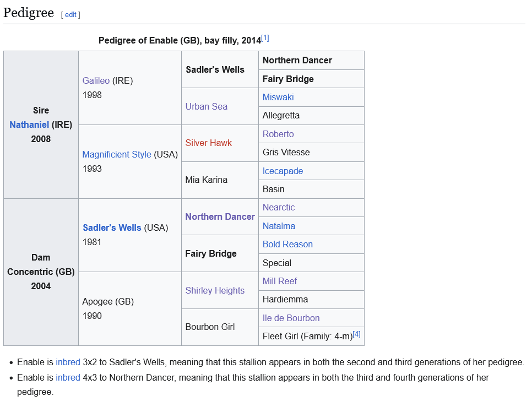Select the Allegretta cell text

pos(281,115)
